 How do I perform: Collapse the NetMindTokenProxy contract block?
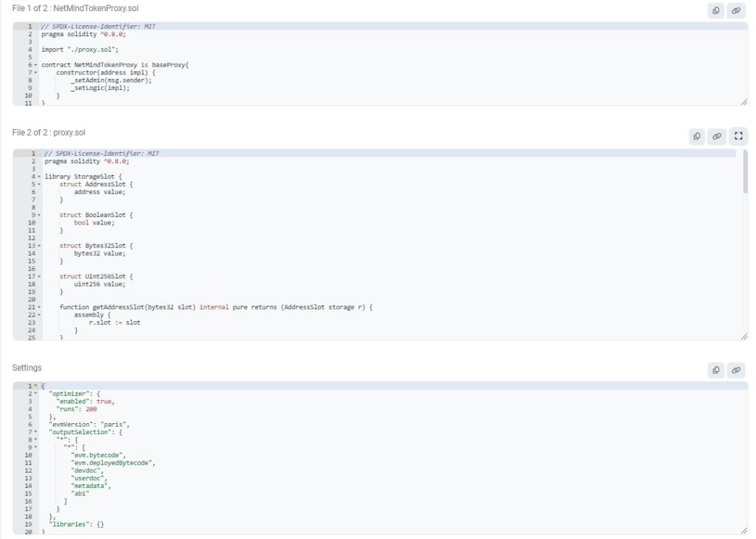point(35,65)
